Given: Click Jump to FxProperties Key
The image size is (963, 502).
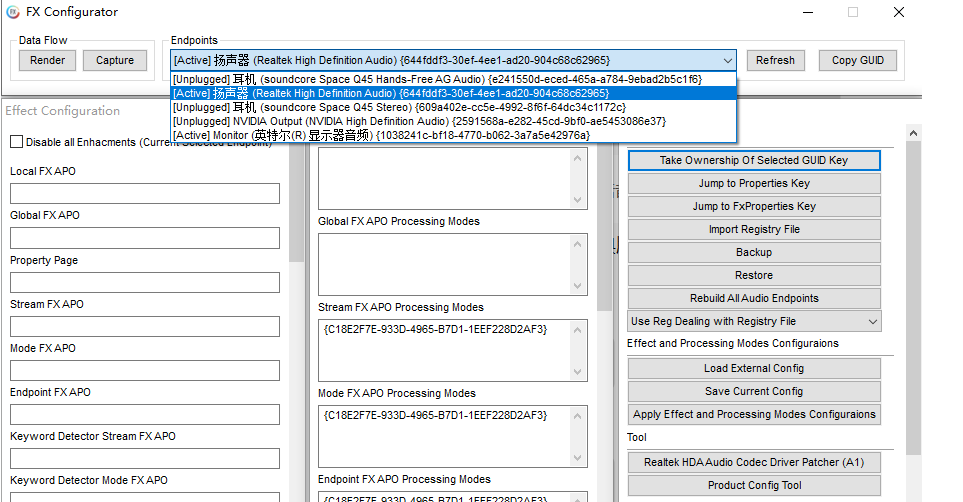Looking at the screenshot, I should pyautogui.click(x=754, y=206).
